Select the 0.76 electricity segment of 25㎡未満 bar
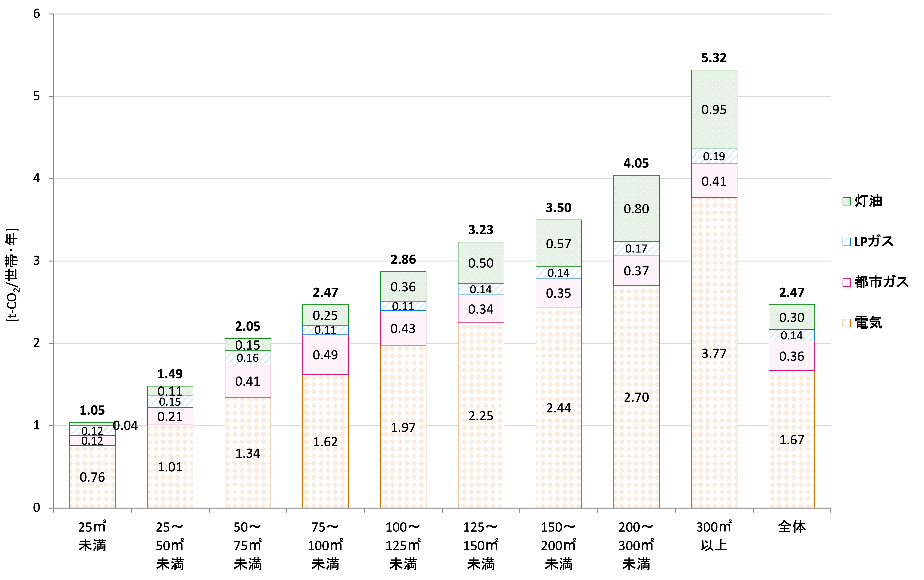924x580 pixels. (92, 477)
